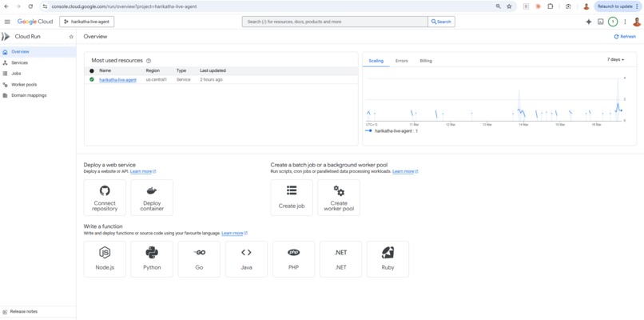
Task: Choose the Ruby function card
Action: (x=388, y=259)
